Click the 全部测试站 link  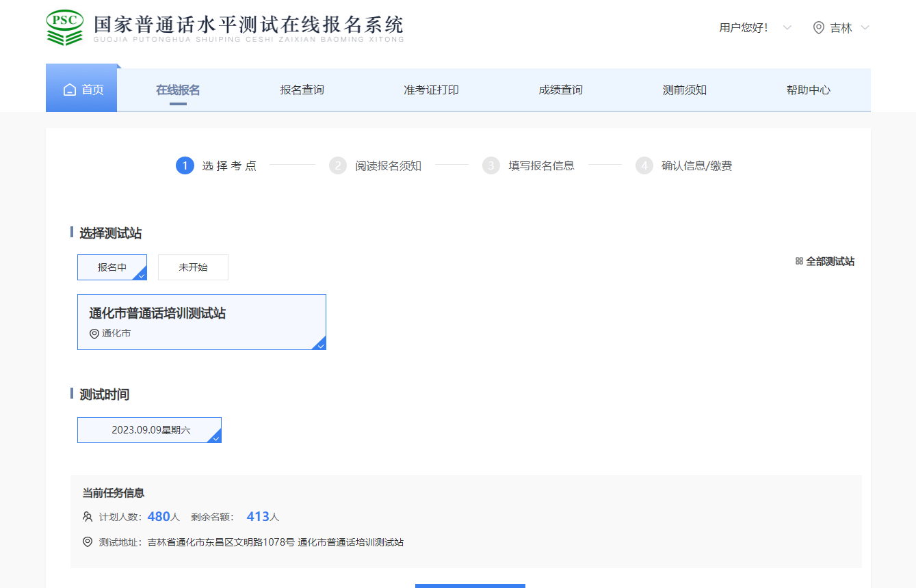click(x=830, y=261)
